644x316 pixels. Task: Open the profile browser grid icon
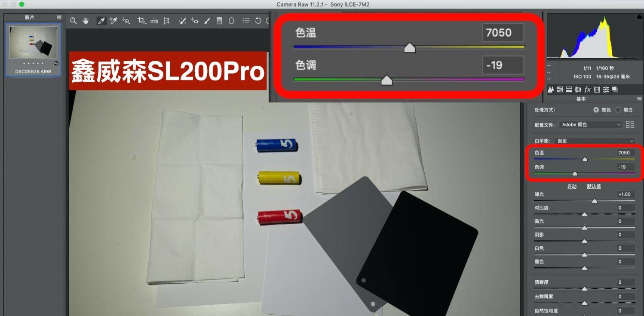tap(630, 124)
